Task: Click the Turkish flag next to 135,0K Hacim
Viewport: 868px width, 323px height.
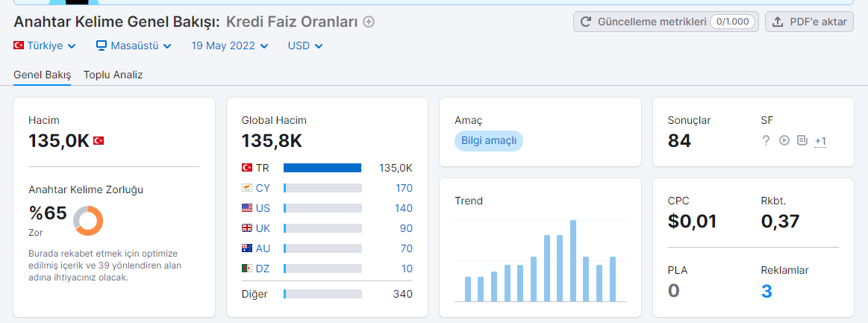Action: [99, 141]
